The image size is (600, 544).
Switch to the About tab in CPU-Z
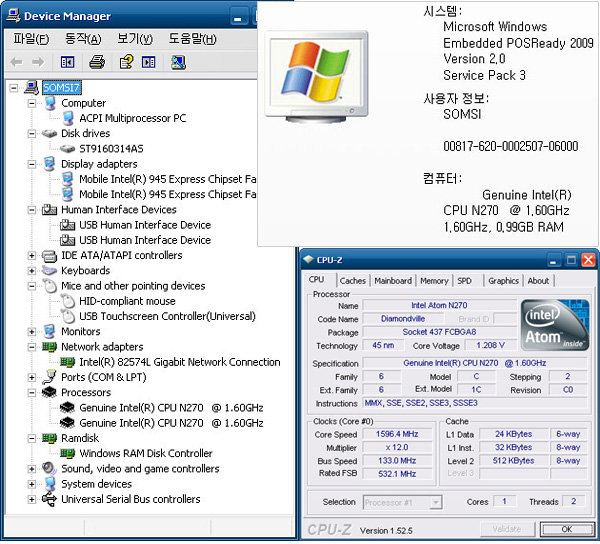pyautogui.click(x=538, y=281)
